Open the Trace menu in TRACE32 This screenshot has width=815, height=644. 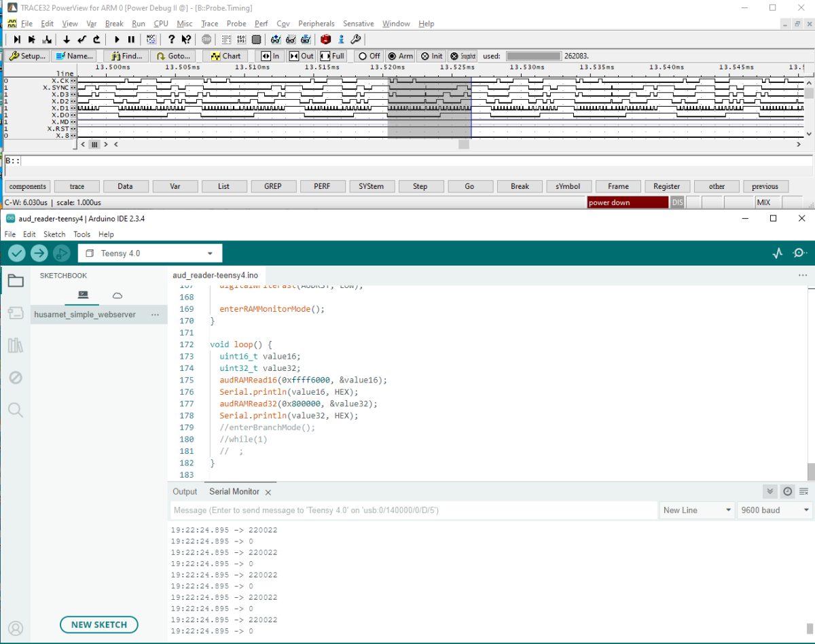point(209,23)
